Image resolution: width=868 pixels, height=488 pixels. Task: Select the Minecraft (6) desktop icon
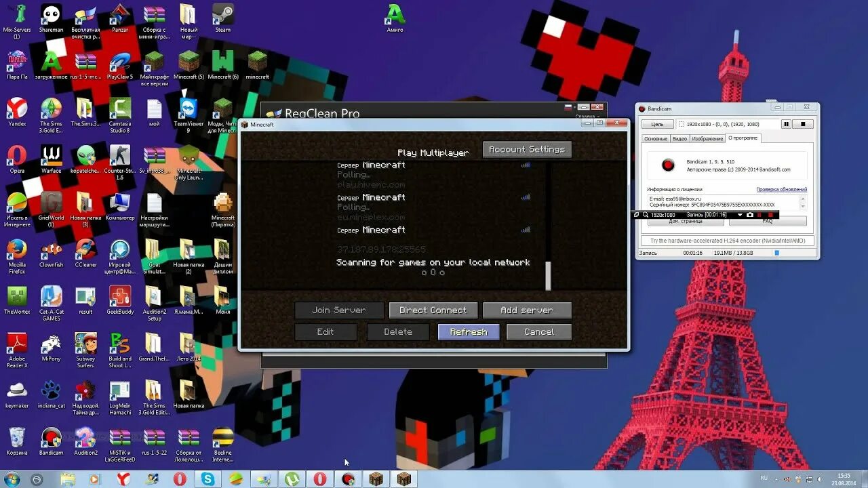tap(223, 66)
